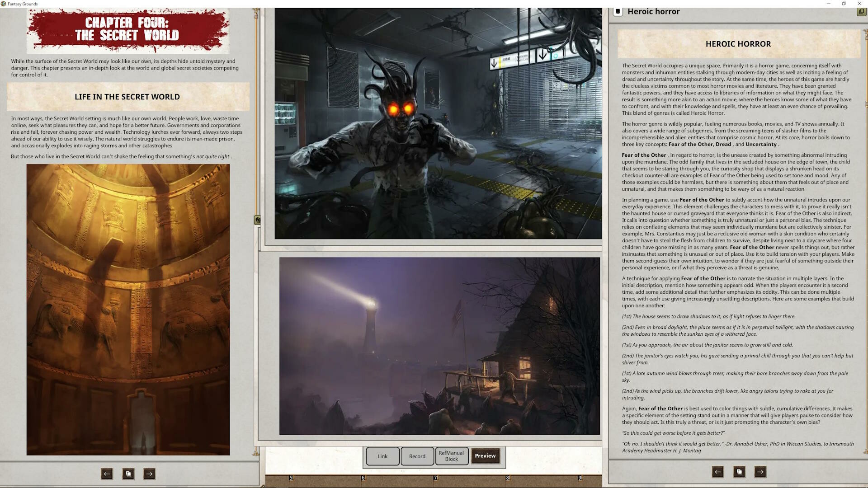This screenshot has width=868, height=488.
Task: Select the Heroic horror window header tab
Action: coord(654,11)
